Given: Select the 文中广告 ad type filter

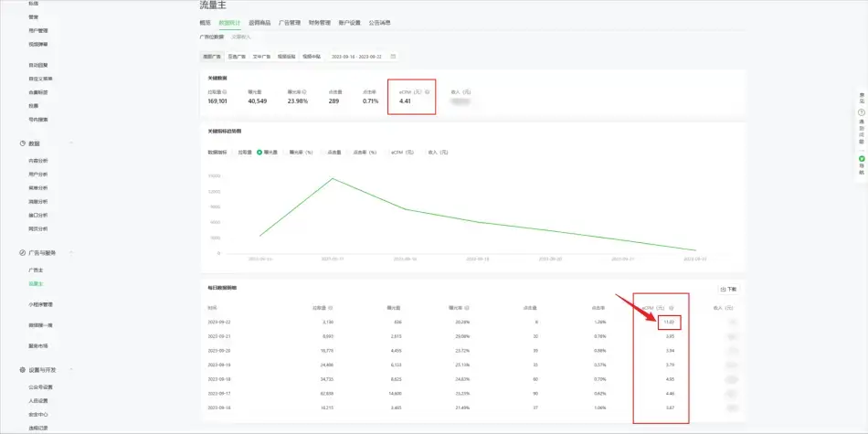Looking at the screenshot, I should pyautogui.click(x=261, y=57).
